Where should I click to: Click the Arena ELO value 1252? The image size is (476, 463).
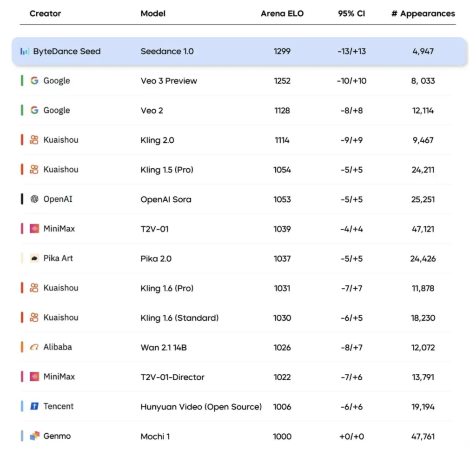[x=282, y=81]
